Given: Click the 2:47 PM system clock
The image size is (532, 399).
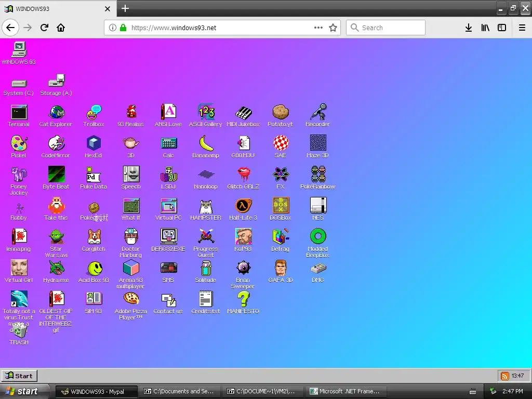Looking at the screenshot, I should click(x=513, y=391).
